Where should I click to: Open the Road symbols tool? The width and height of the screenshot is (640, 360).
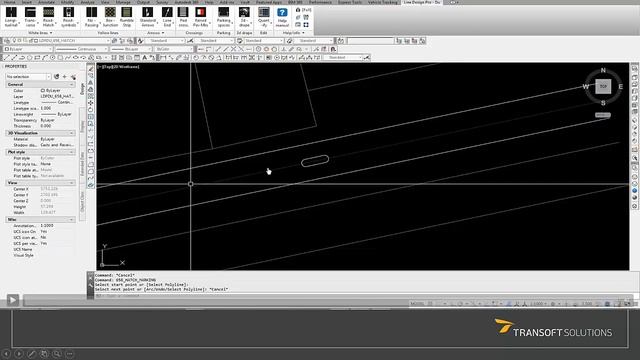point(69,17)
